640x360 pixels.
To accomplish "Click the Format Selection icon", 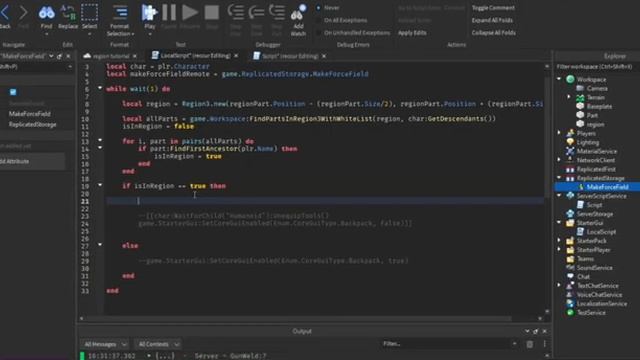I will [x=120, y=13].
